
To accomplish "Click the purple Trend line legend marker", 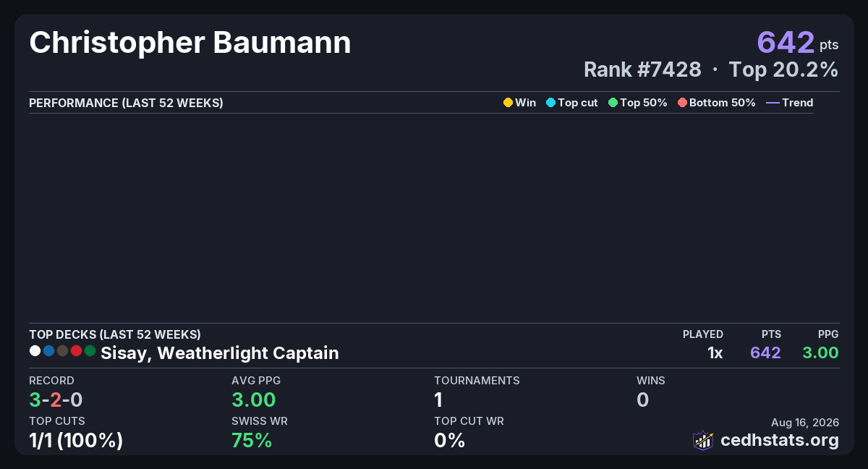I will [x=773, y=103].
